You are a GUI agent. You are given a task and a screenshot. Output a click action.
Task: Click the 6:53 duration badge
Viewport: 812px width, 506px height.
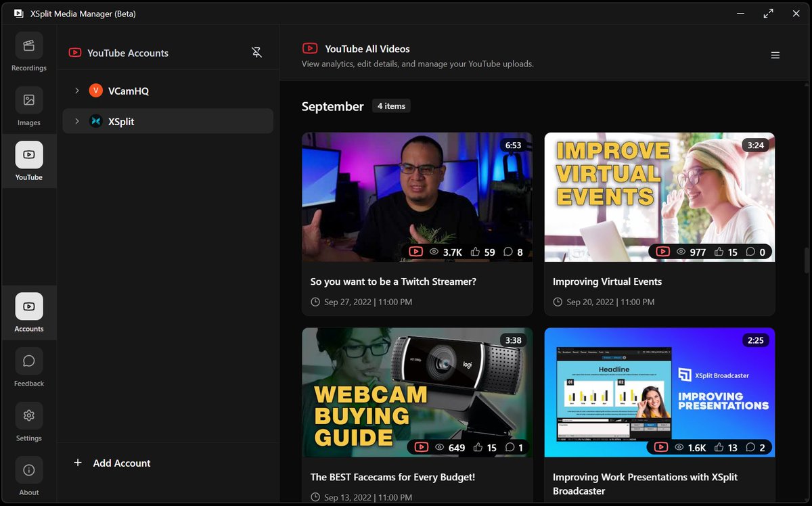[513, 145]
